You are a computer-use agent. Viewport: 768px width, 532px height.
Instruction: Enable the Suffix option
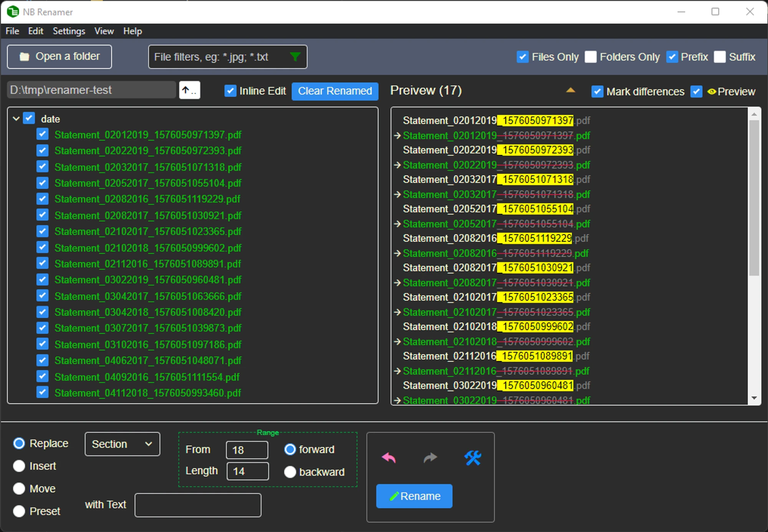720,57
